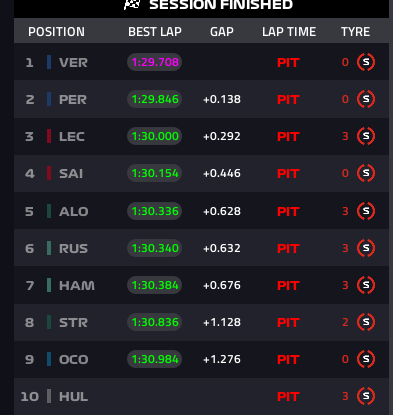Select the BEST LAP column header
Viewport: 393px width, 415px height.
[x=155, y=32]
